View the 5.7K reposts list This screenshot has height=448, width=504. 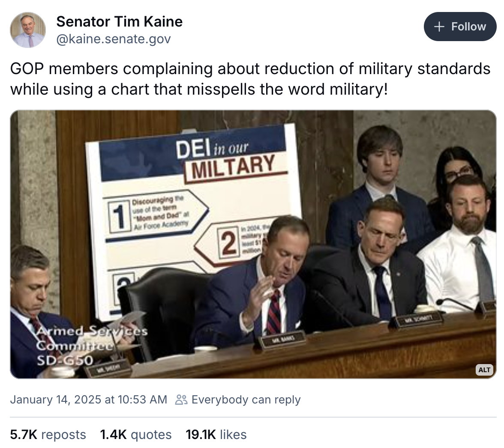(48, 435)
